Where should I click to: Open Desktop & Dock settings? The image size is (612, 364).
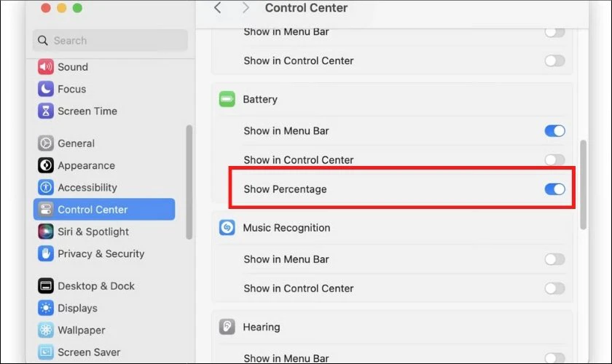tap(96, 286)
